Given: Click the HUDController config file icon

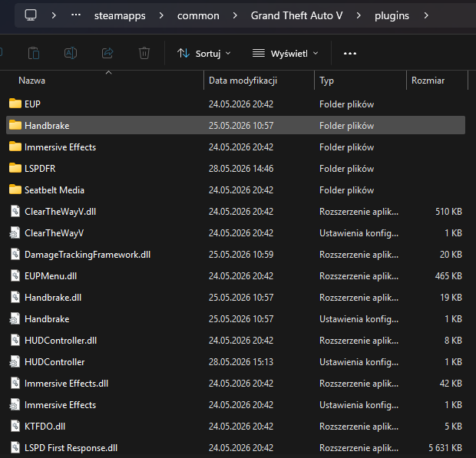Looking at the screenshot, I should click(x=15, y=361).
